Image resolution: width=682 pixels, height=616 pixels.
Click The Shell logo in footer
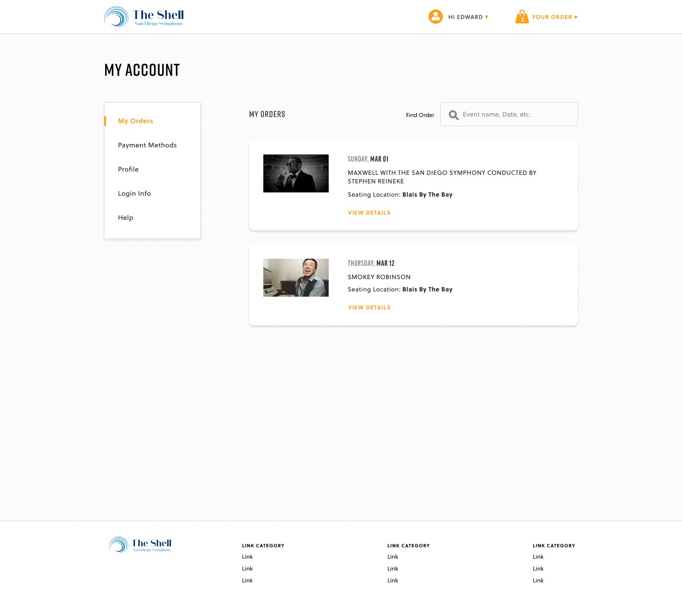pyautogui.click(x=141, y=545)
